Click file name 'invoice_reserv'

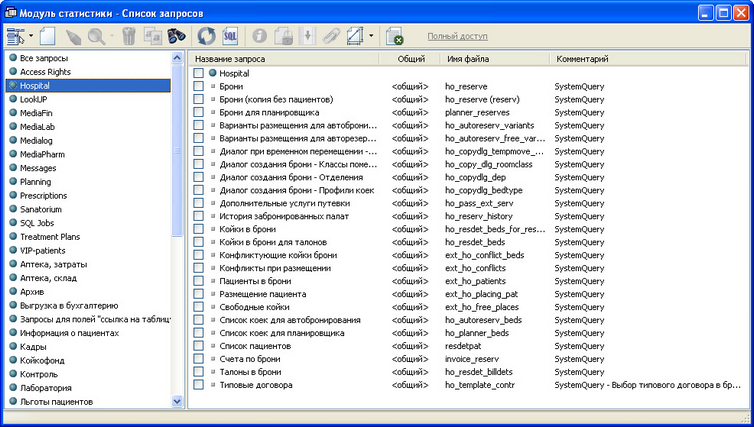pyautogui.click(x=472, y=359)
